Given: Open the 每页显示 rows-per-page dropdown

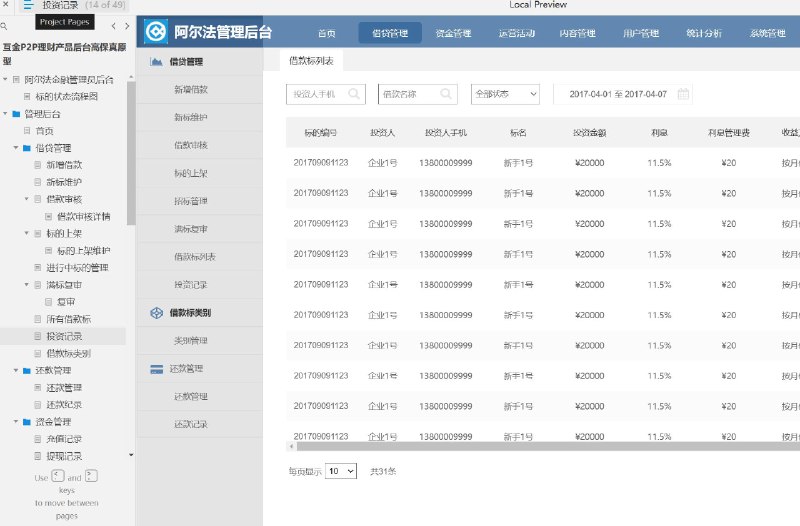Looking at the screenshot, I should [341, 471].
